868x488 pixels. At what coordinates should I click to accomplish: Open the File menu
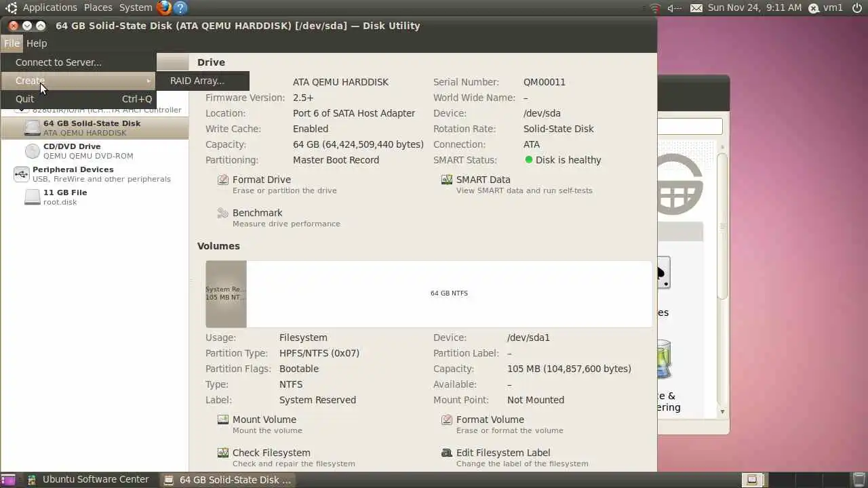pos(12,43)
